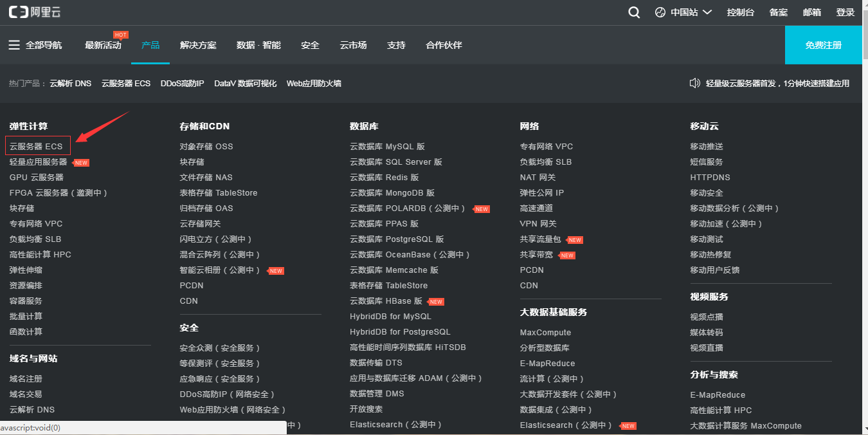Open the 控制台 link
This screenshot has height=435, width=868.
[741, 12]
